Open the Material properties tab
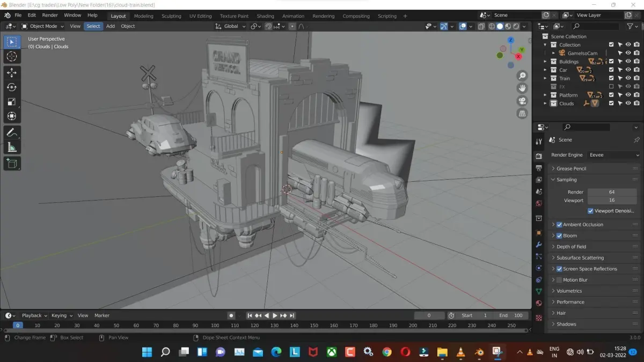 tap(539, 303)
